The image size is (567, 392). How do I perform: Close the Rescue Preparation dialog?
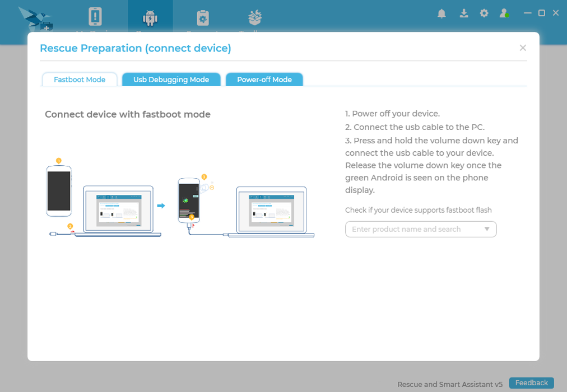click(x=523, y=48)
